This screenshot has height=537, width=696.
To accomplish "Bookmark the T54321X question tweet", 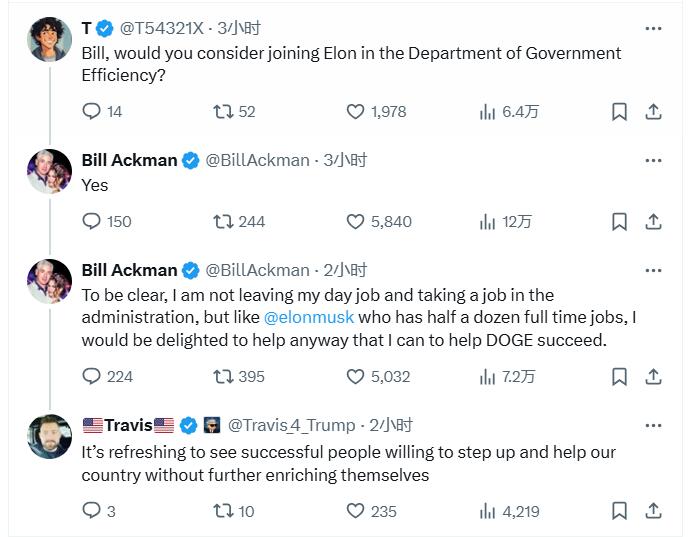I will click(x=619, y=111).
